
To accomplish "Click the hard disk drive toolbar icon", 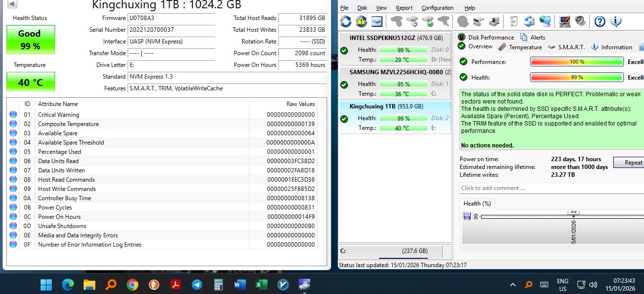I will pos(377,21).
